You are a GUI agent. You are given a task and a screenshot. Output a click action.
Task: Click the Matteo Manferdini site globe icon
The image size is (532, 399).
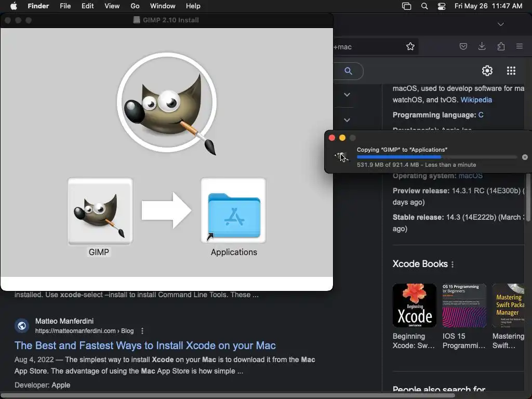click(x=22, y=326)
